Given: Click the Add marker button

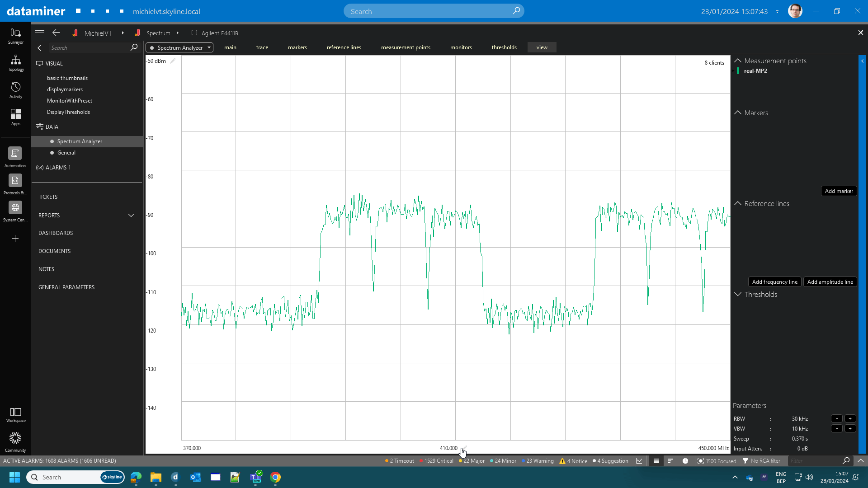Looking at the screenshot, I should [x=839, y=191].
